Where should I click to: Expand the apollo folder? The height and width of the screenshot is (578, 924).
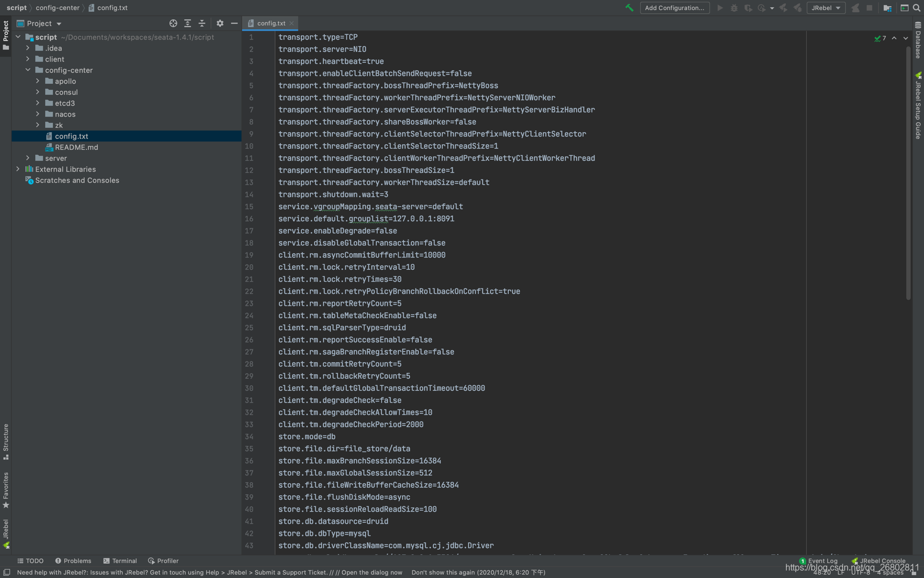[x=38, y=81]
